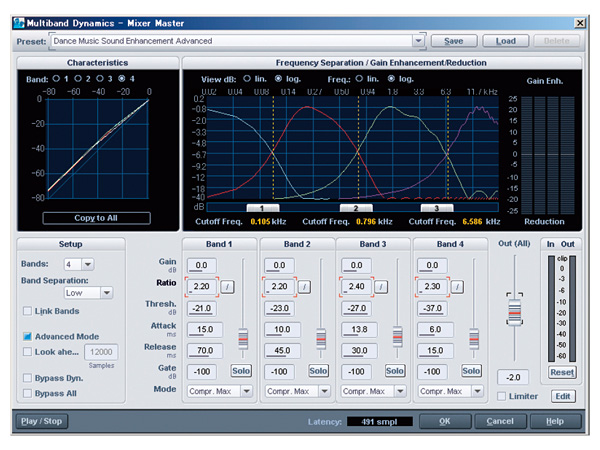Screen dimensions: 600x450
Task: Solo Band 4
Action: click(x=471, y=371)
